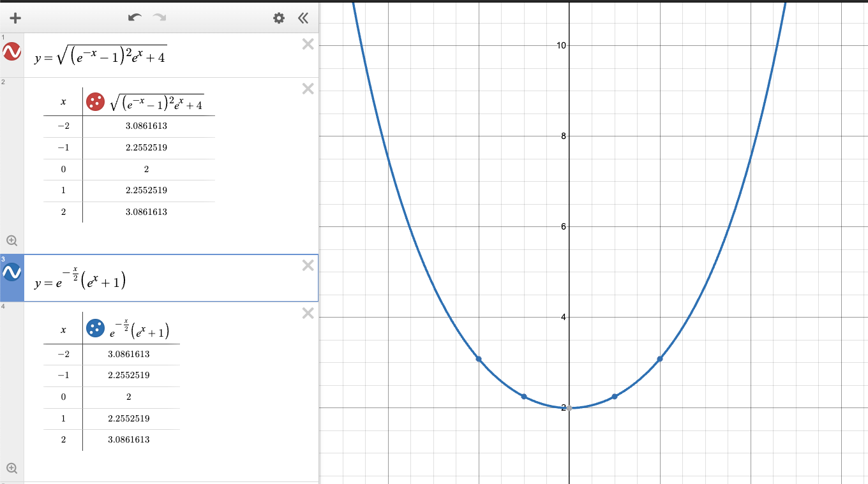Image resolution: width=868 pixels, height=484 pixels.
Task: Click the y-axis label 6
Action: pyautogui.click(x=564, y=226)
